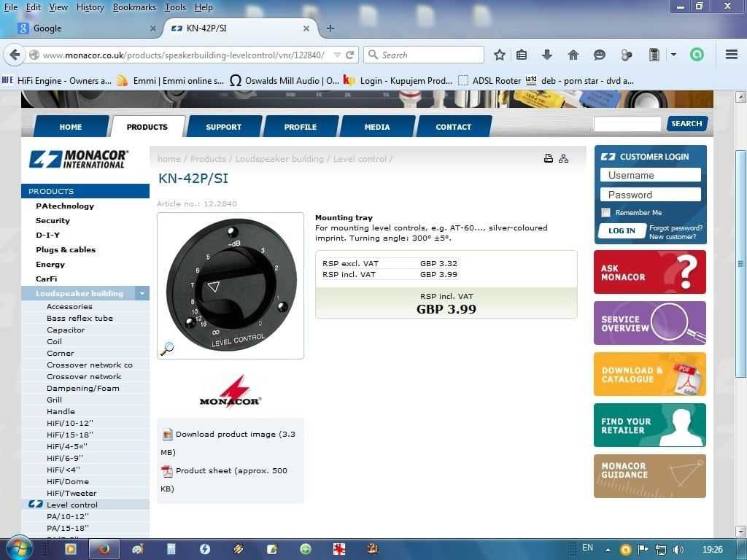Viewport: 747px width, 560px height.
Task: Open the speech bubble chat toolbar icon
Action: pyautogui.click(x=600, y=55)
